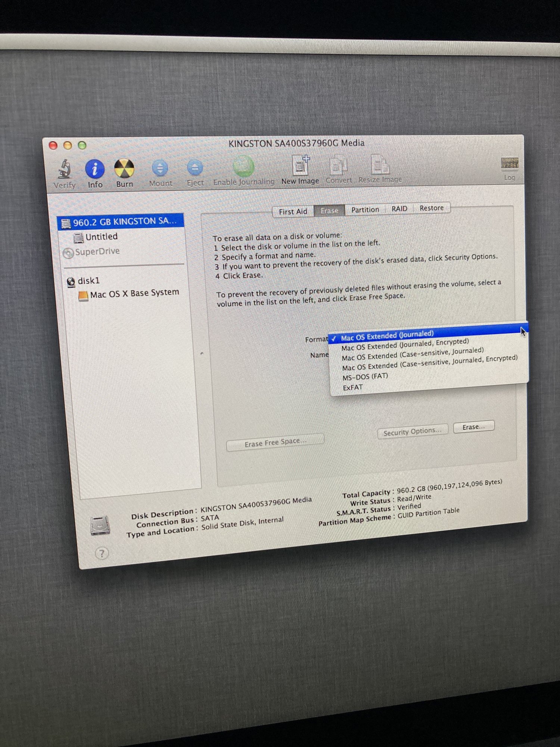Choose ExFAT format option
This screenshot has width=560, height=747.
[x=352, y=387]
